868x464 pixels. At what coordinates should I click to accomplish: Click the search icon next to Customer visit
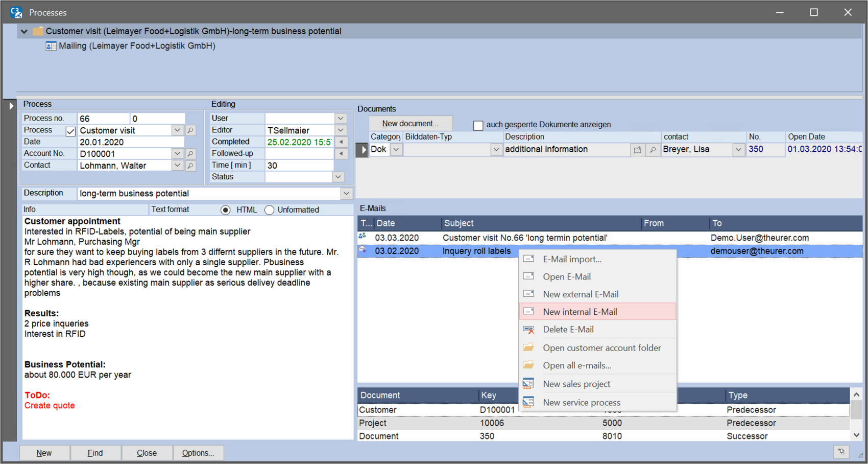pyautogui.click(x=190, y=130)
